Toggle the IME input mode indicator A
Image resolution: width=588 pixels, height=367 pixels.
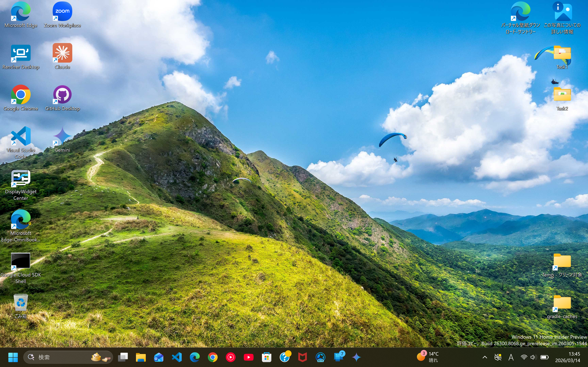[511, 357]
